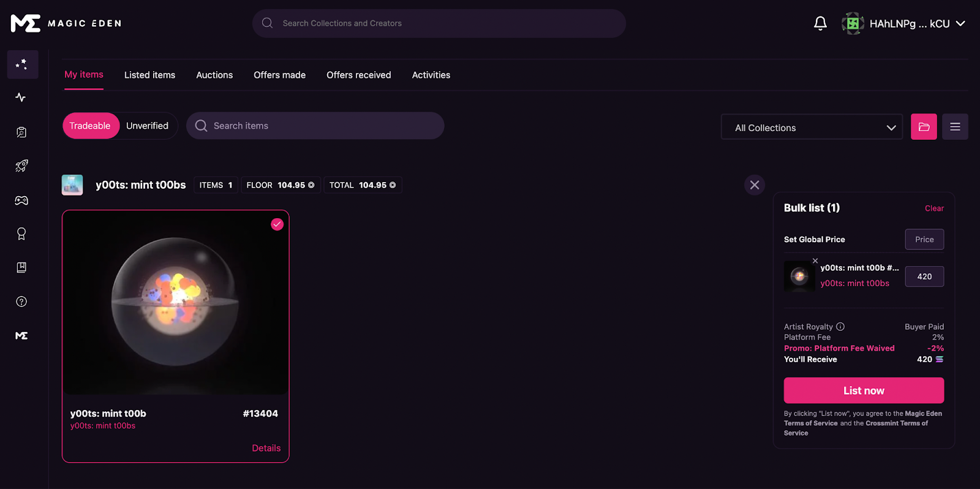Open the sparkle stars sidebar icon
The height and width of the screenshot is (489, 980).
point(22,64)
